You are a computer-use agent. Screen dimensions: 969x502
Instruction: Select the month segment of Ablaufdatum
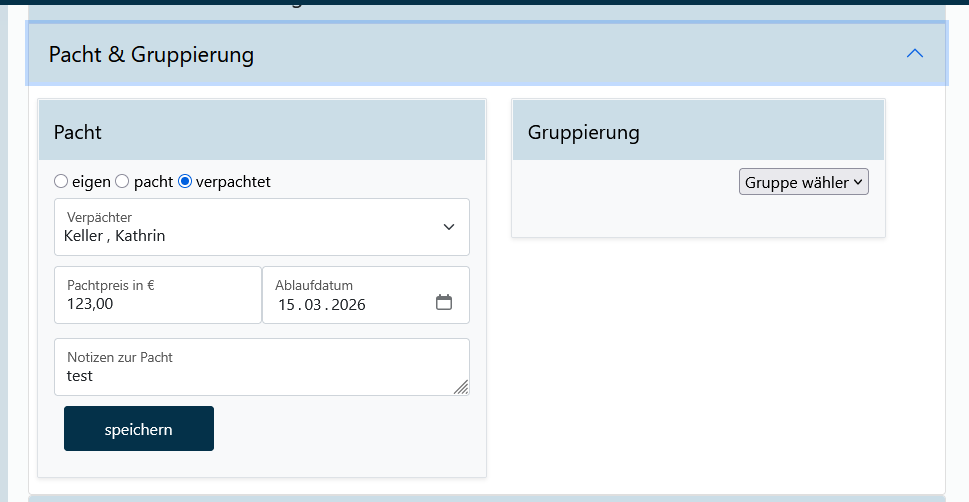tap(314, 305)
